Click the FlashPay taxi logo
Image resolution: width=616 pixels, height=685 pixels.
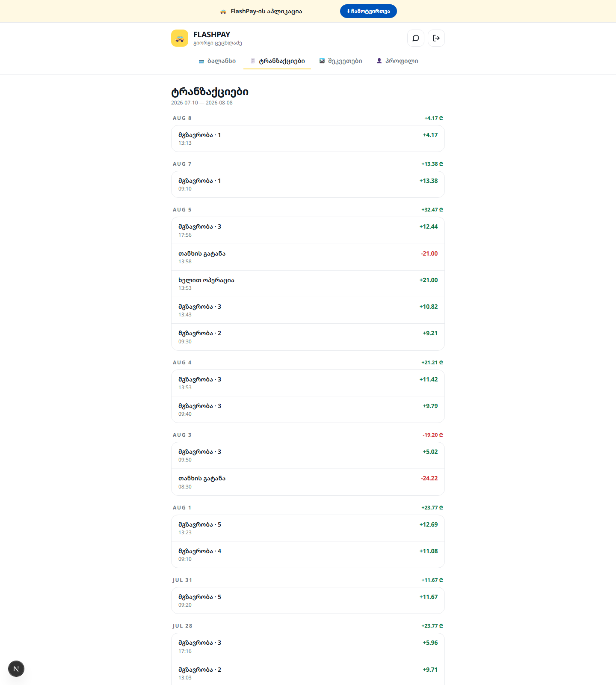coord(180,38)
